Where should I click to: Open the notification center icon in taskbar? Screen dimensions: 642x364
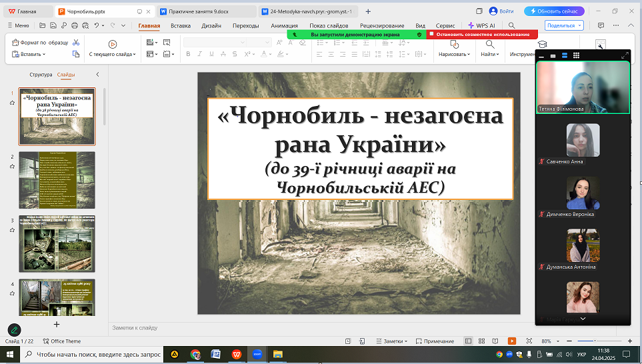626,354
